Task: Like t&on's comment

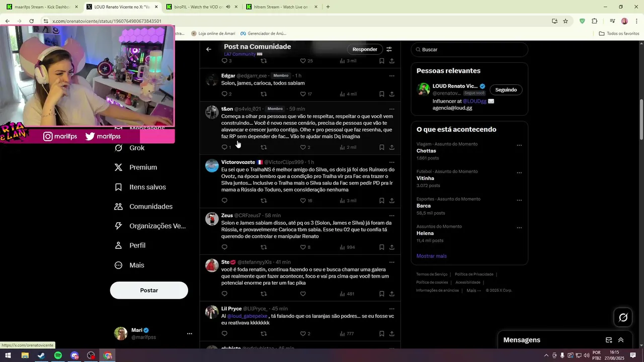Action: 303,147
